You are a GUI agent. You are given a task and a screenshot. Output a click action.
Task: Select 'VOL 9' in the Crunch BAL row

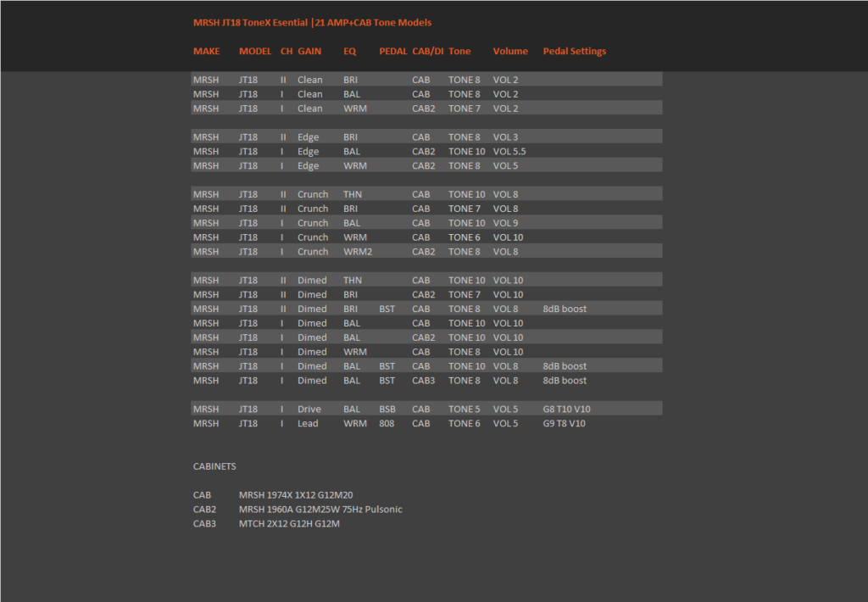[505, 223]
